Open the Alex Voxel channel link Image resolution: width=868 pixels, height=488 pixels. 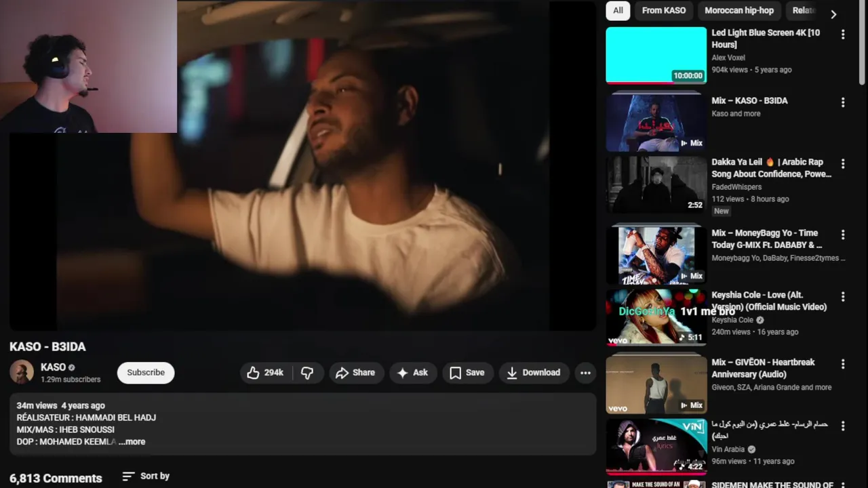click(728, 58)
